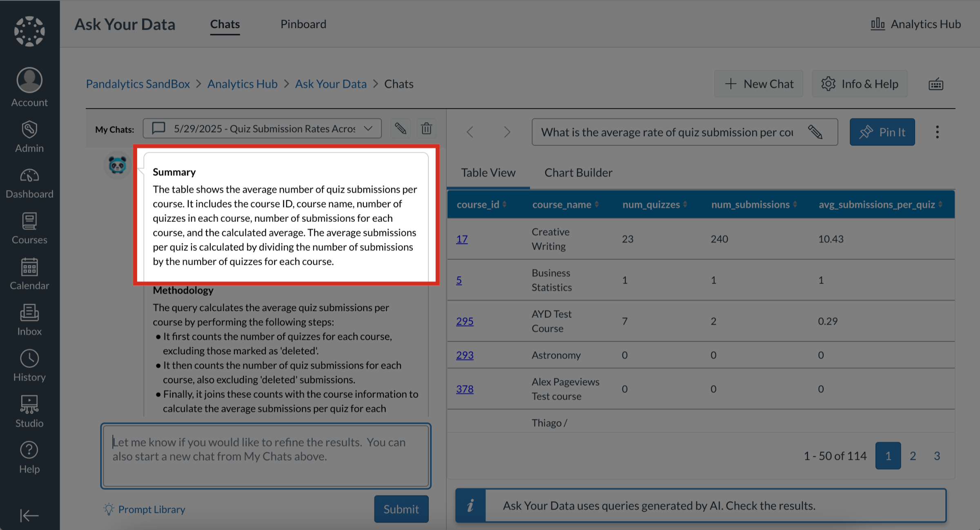Switch to the Chart Builder tab
The width and height of the screenshot is (980, 530).
(578, 173)
